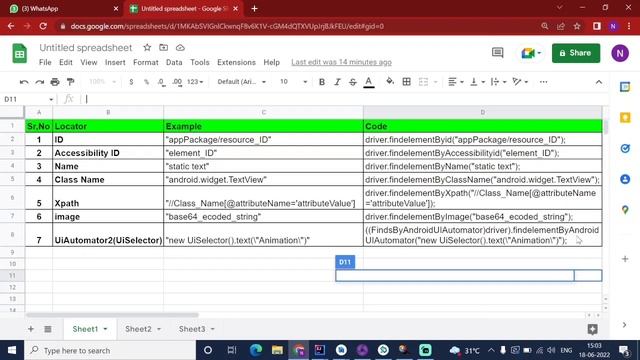
Task: Increase decimal places button
Action: [x=177, y=82]
